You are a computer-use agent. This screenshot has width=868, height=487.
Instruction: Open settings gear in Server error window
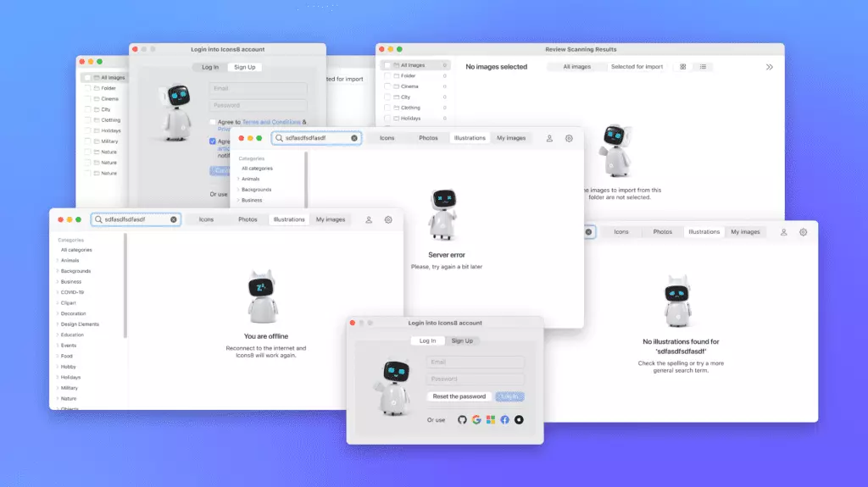[569, 138]
